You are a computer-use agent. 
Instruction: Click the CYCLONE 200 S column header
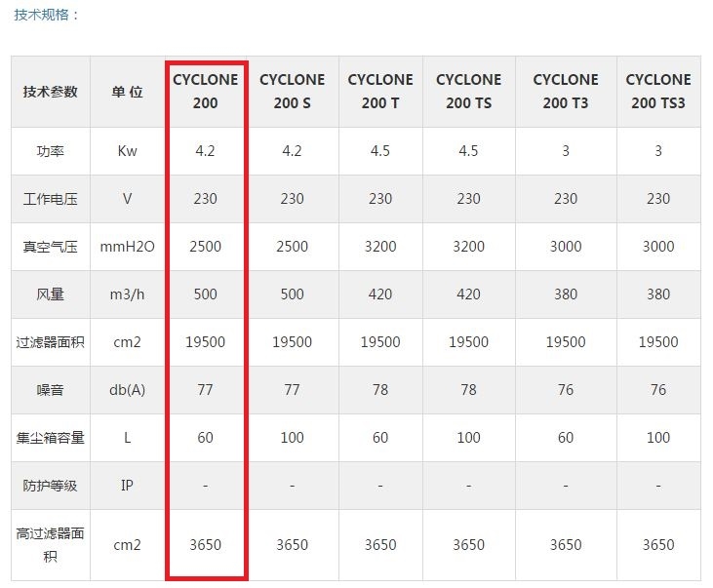click(293, 92)
